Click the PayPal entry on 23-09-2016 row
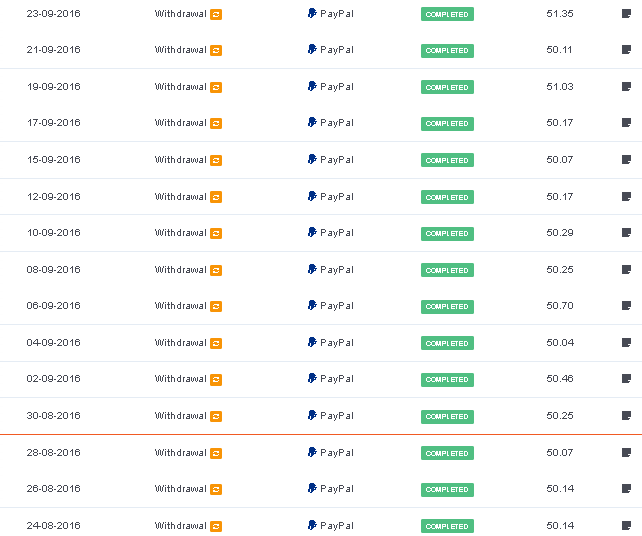This screenshot has height=536, width=642. point(330,14)
